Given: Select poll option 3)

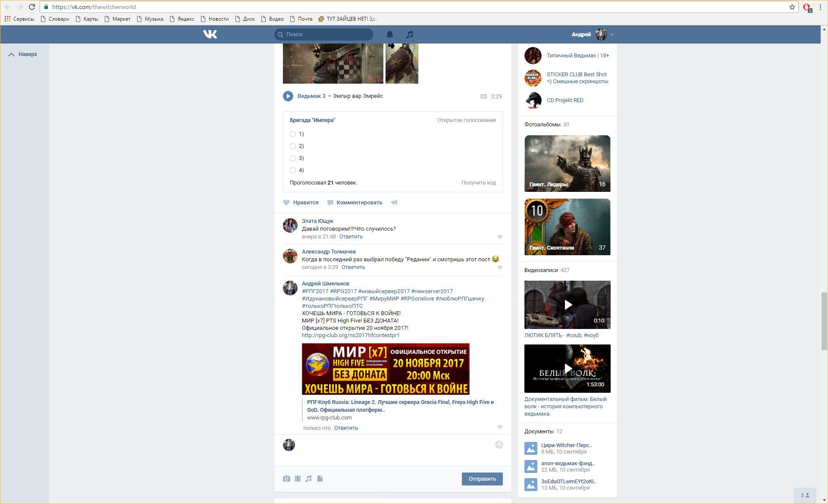Looking at the screenshot, I should [x=293, y=158].
